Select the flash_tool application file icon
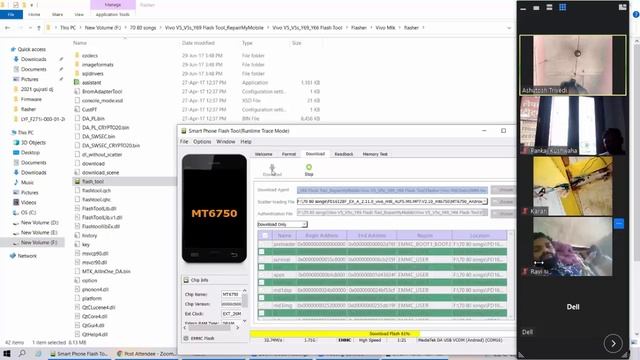This screenshot has height=360, width=640. (77, 181)
